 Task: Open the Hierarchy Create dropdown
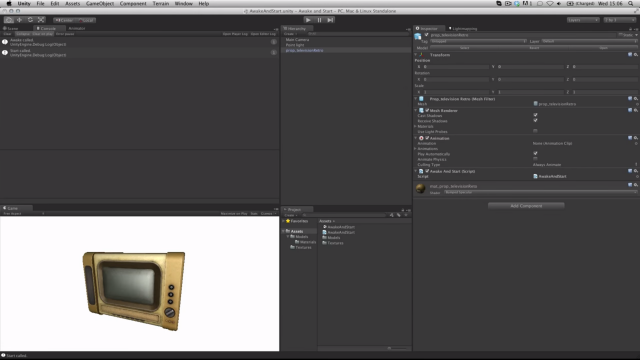(x=291, y=34)
